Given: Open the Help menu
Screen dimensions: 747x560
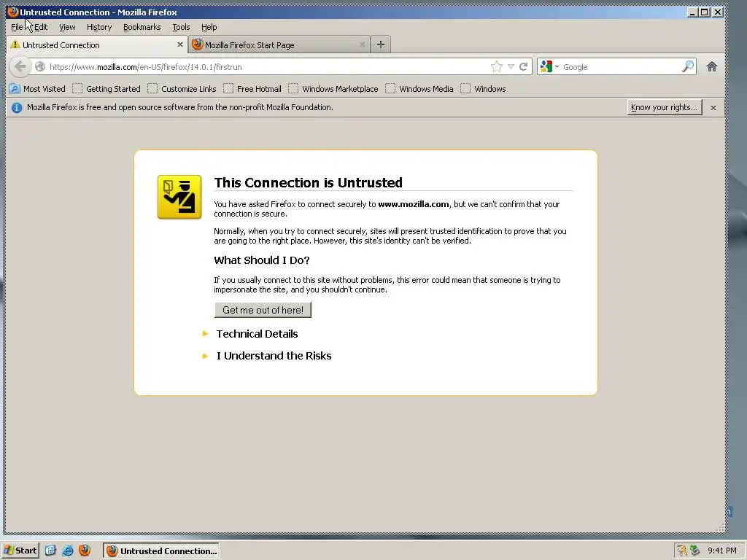Looking at the screenshot, I should tap(209, 27).
